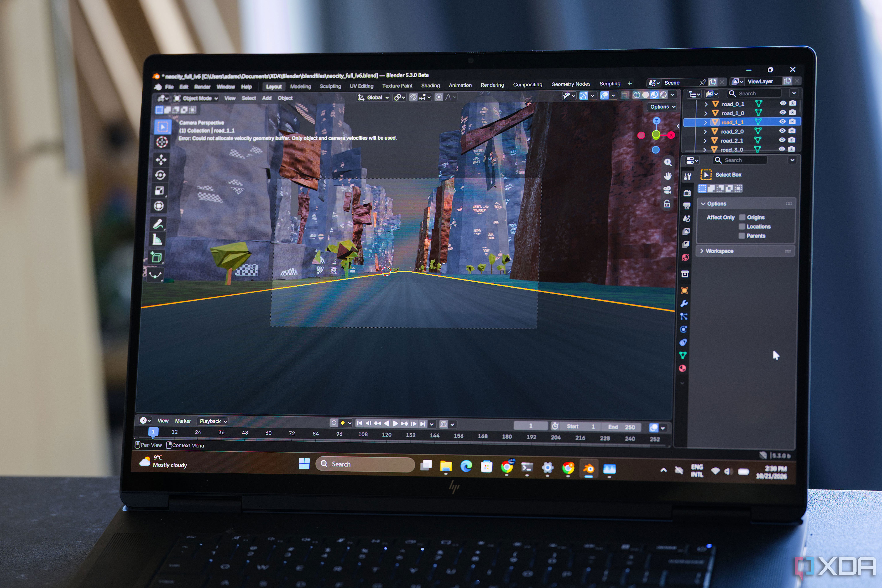Image resolution: width=882 pixels, height=588 pixels.
Task: Hide road_0_1 using its eye icon
Action: click(x=783, y=103)
